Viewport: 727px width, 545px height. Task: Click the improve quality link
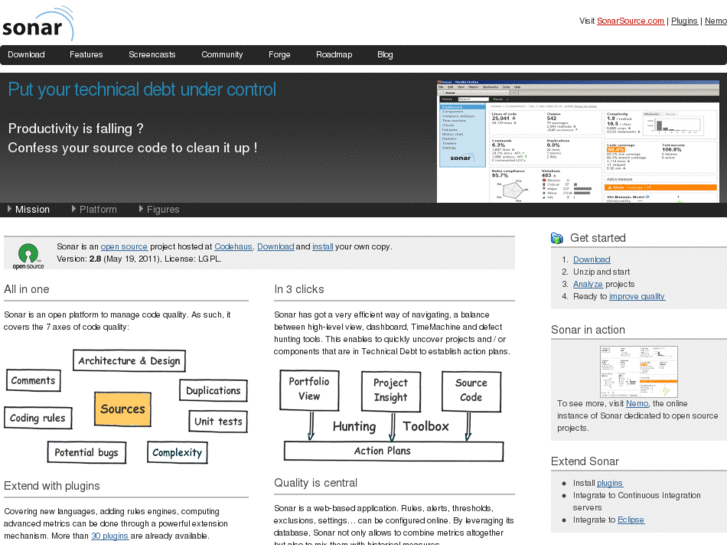pyautogui.click(x=637, y=296)
